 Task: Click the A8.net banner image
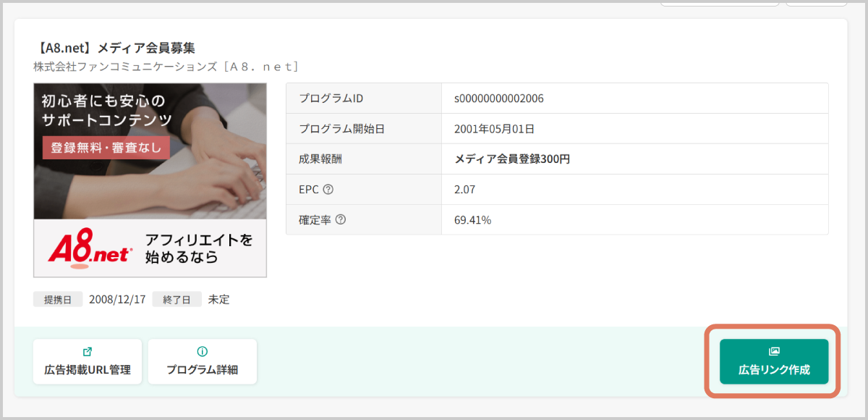point(150,180)
